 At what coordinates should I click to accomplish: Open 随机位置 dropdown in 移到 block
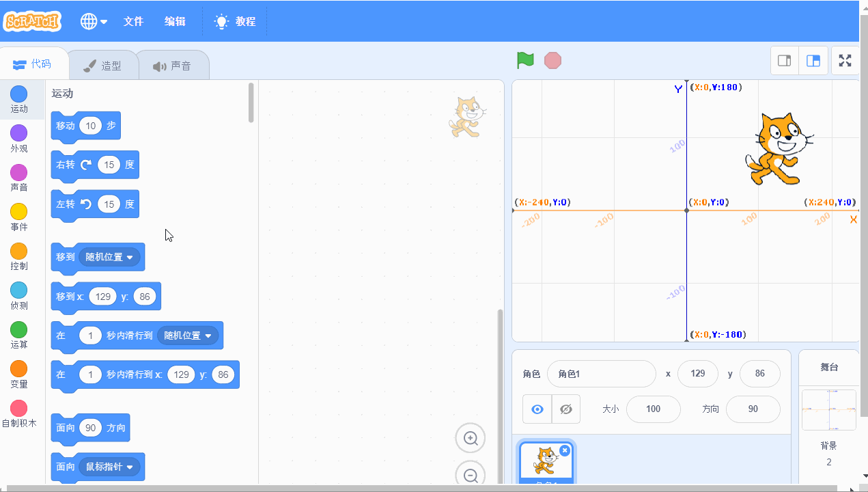click(109, 257)
